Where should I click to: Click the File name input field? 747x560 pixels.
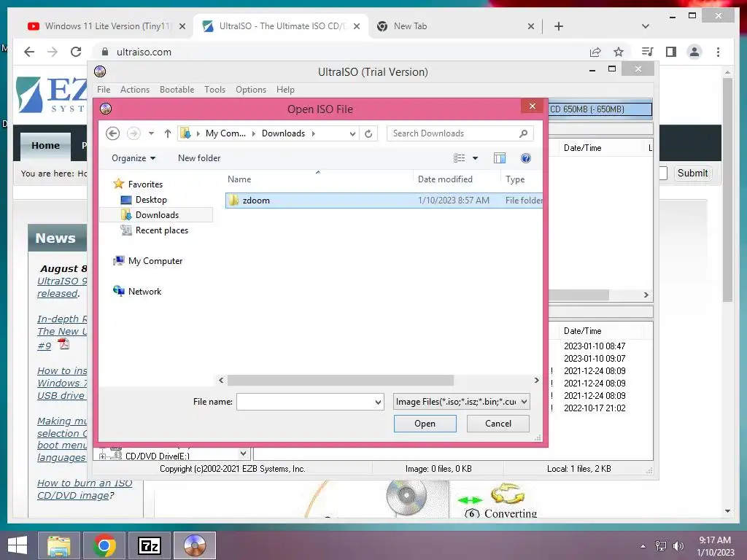(305, 402)
